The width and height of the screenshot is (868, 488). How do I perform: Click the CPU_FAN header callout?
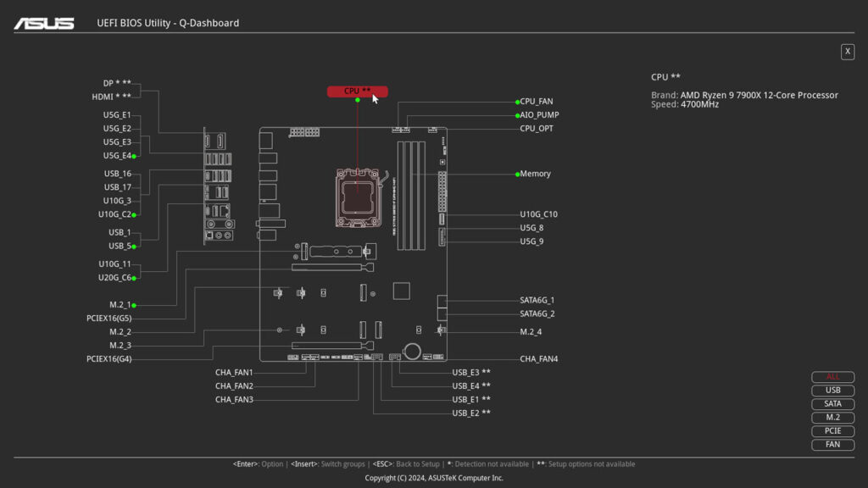coord(537,101)
